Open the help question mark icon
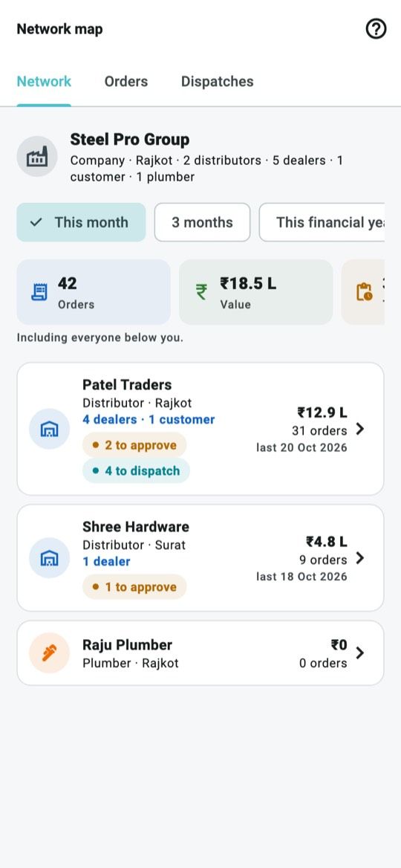 click(x=376, y=29)
